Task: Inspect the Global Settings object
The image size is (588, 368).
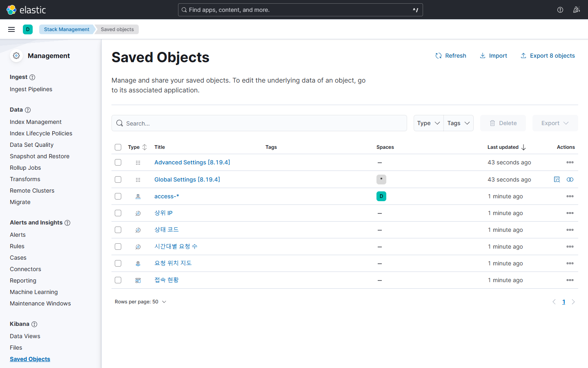Action: click(557, 180)
